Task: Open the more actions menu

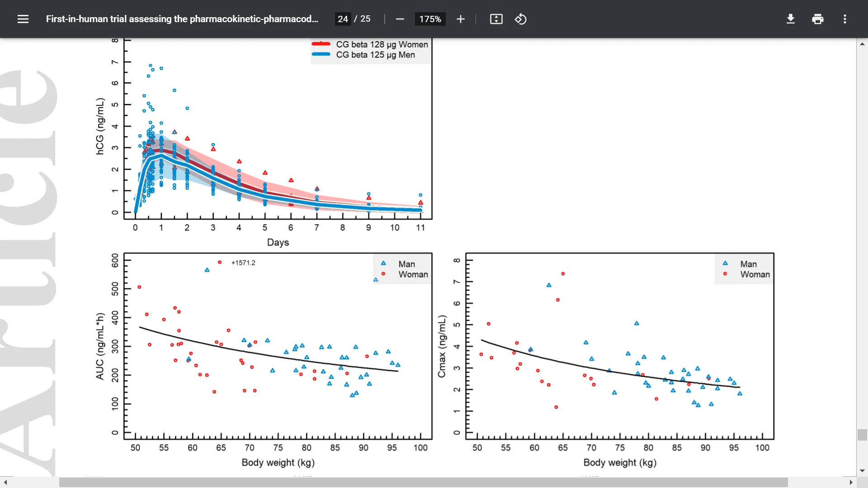Action: click(x=844, y=19)
